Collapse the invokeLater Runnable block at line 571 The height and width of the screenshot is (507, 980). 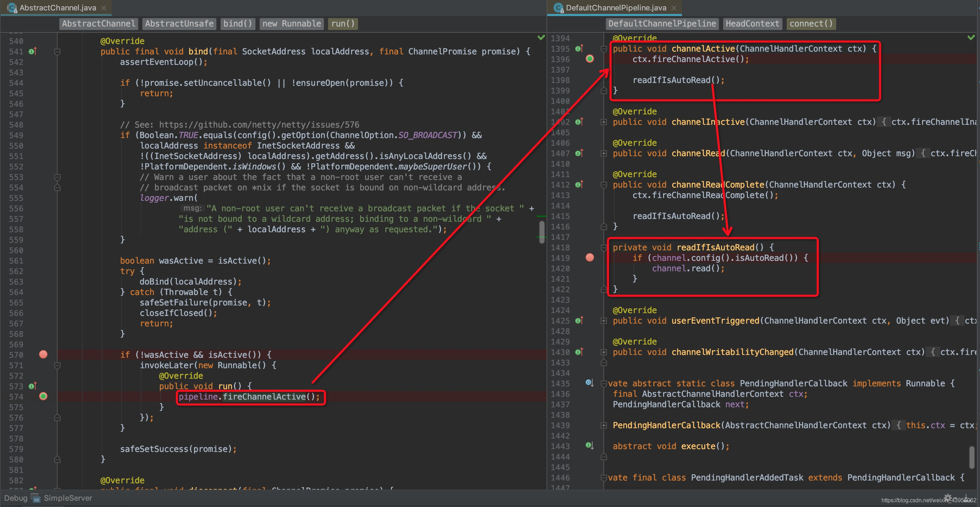point(58,366)
